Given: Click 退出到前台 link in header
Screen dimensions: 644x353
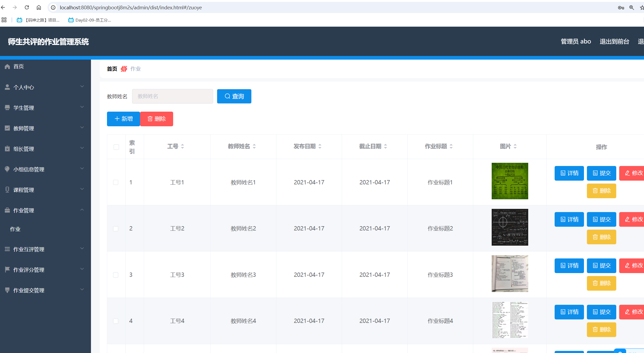Looking at the screenshot, I should pos(614,42).
